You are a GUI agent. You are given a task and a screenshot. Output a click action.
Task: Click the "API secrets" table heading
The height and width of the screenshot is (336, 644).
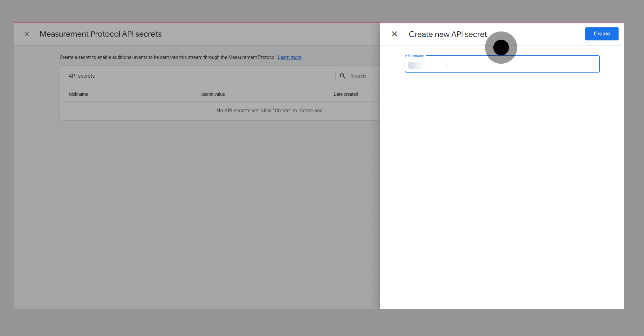(82, 76)
